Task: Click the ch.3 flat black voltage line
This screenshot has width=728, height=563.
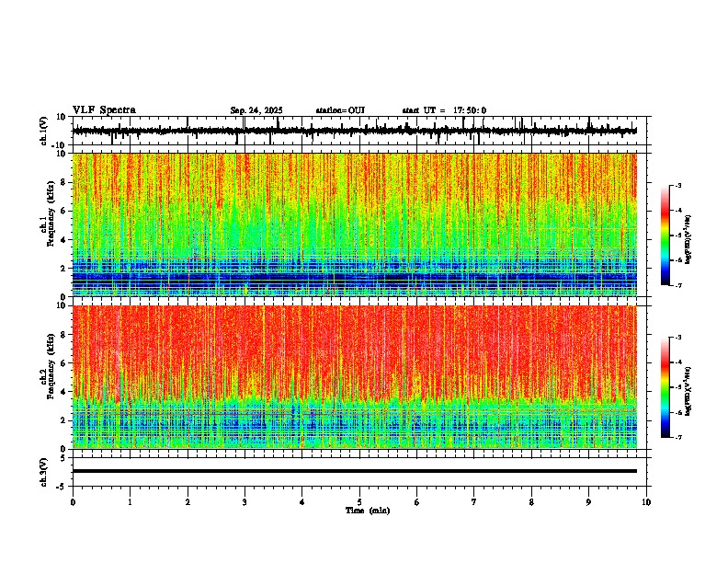Action: [355, 471]
